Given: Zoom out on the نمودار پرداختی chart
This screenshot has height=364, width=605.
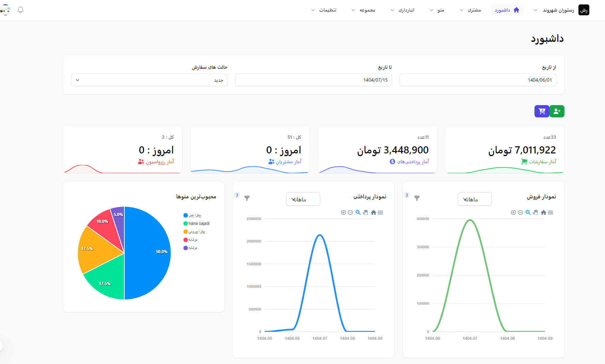Looking at the screenshot, I should pyautogui.click(x=350, y=213).
